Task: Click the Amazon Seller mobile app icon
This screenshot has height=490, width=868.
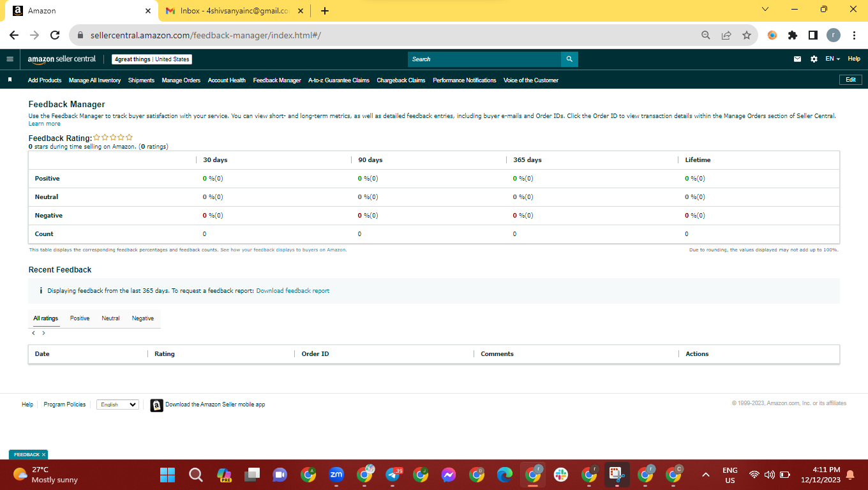Action: click(x=156, y=405)
